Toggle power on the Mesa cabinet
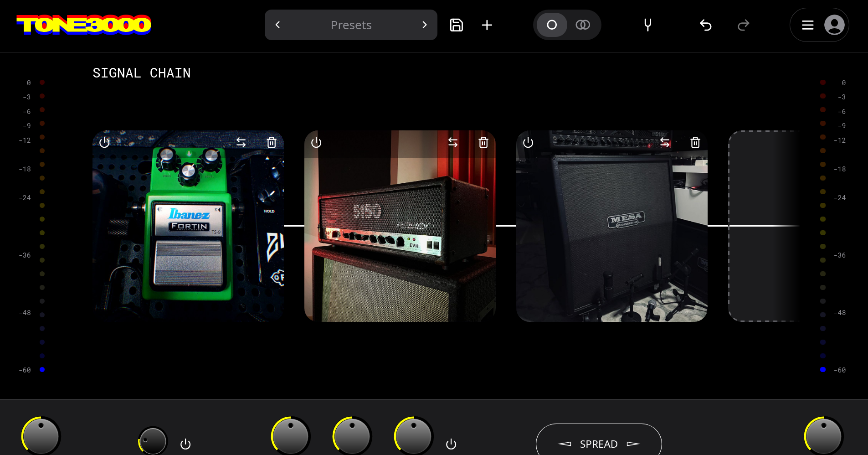 click(x=528, y=143)
